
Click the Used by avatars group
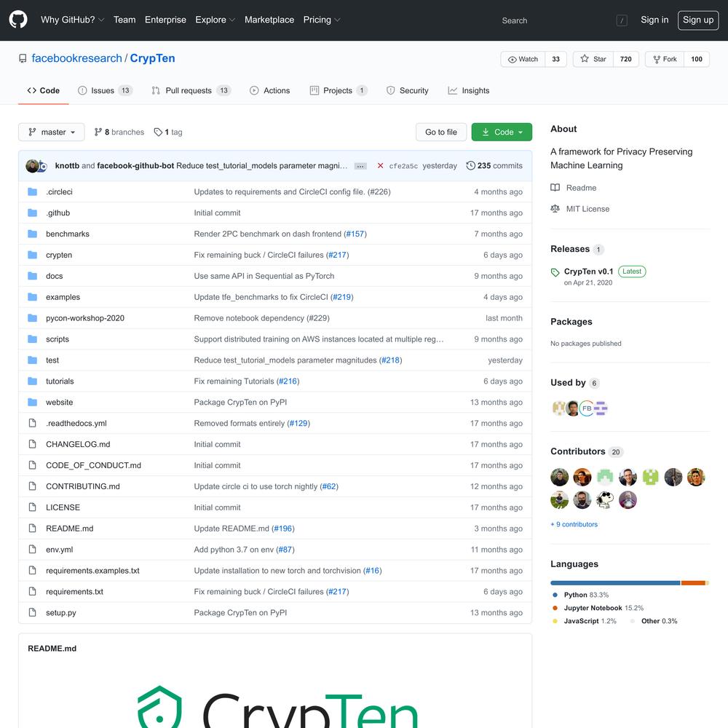pyautogui.click(x=579, y=408)
